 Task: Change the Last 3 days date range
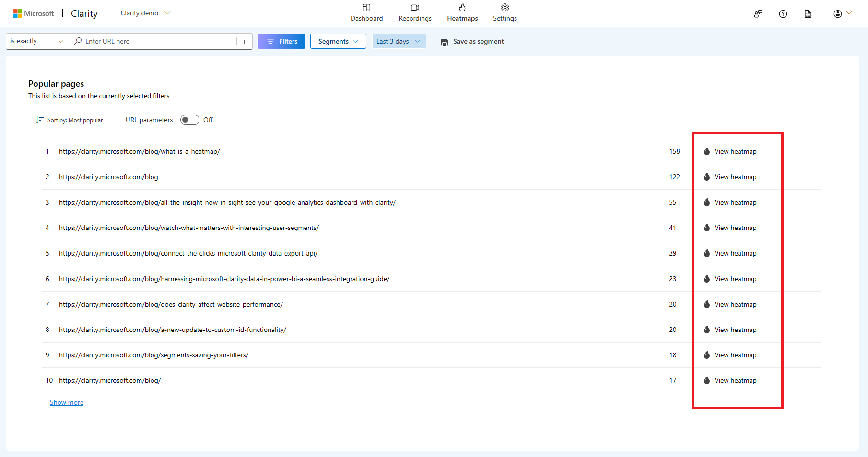(x=399, y=41)
